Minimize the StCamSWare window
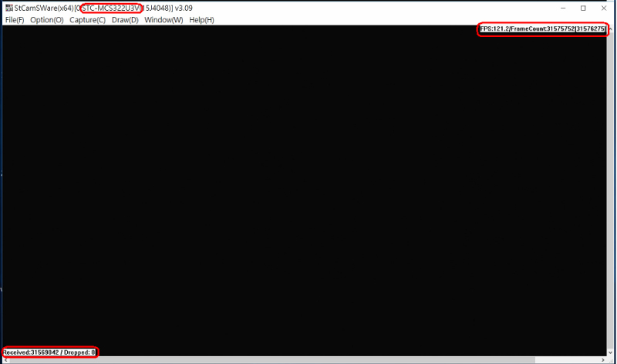 [561, 8]
